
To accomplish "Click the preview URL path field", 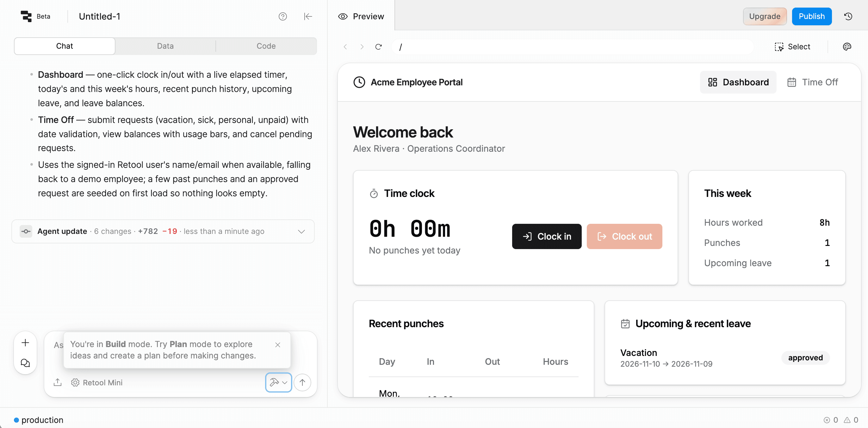I will (572, 47).
